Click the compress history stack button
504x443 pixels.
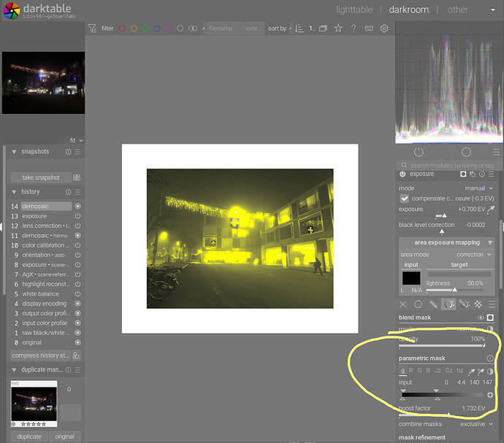tap(39, 355)
